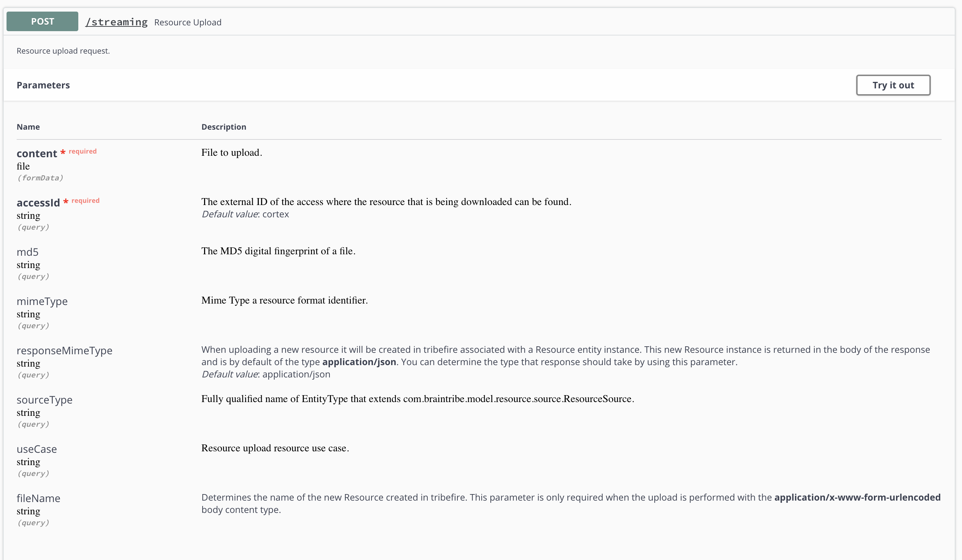Select the mimeType parameter name
The image size is (962, 560).
(x=42, y=301)
